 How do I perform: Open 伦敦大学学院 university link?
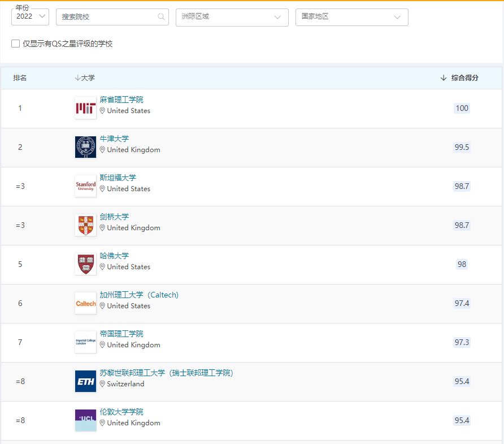coord(121,412)
